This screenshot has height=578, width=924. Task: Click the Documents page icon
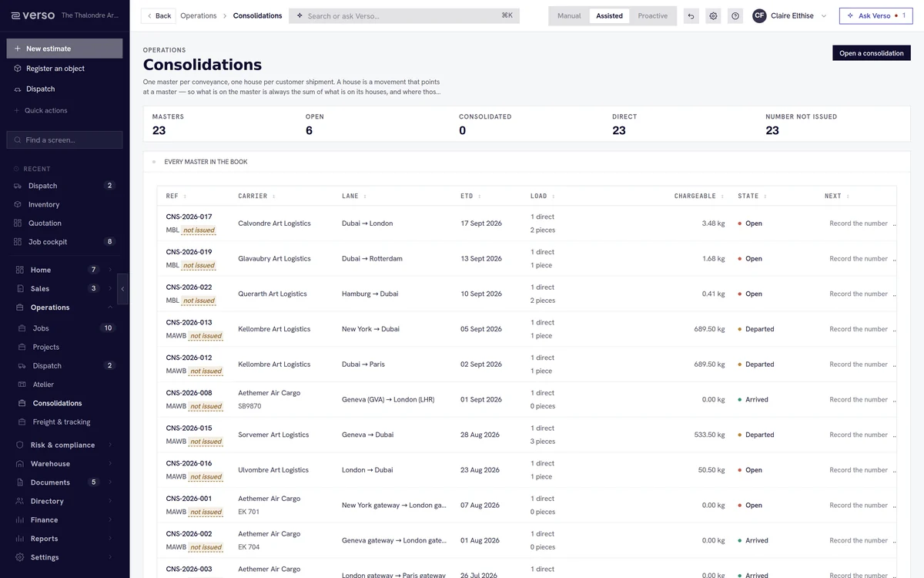pyautogui.click(x=20, y=482)
